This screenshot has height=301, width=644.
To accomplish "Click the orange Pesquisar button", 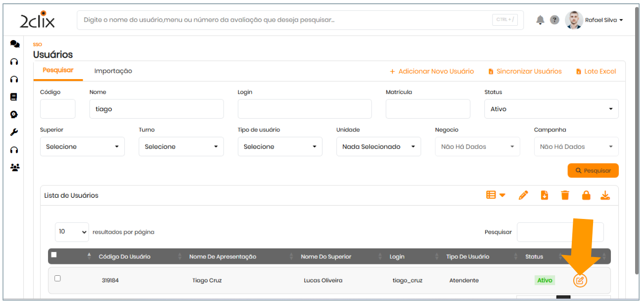I will [593, 171].
